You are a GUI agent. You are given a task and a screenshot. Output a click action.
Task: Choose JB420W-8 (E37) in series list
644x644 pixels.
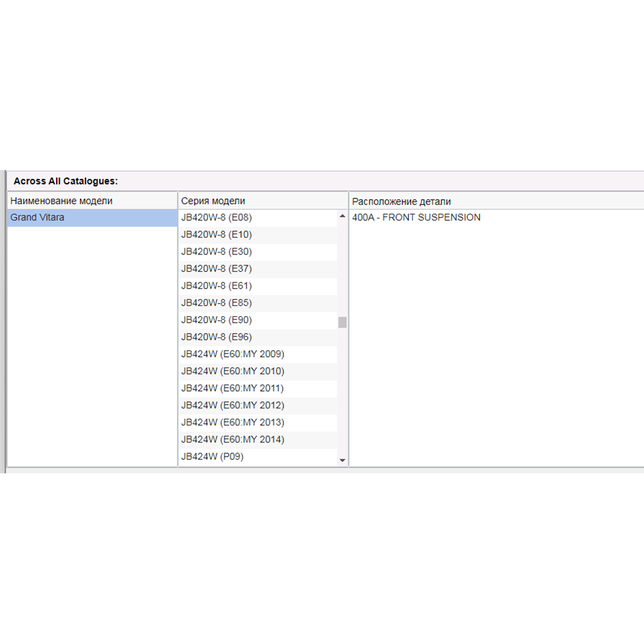pos(216,269)
